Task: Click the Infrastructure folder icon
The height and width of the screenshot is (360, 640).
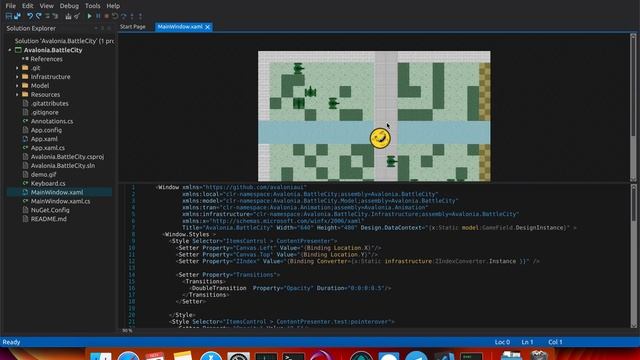Action: click(x=25, y=77)
